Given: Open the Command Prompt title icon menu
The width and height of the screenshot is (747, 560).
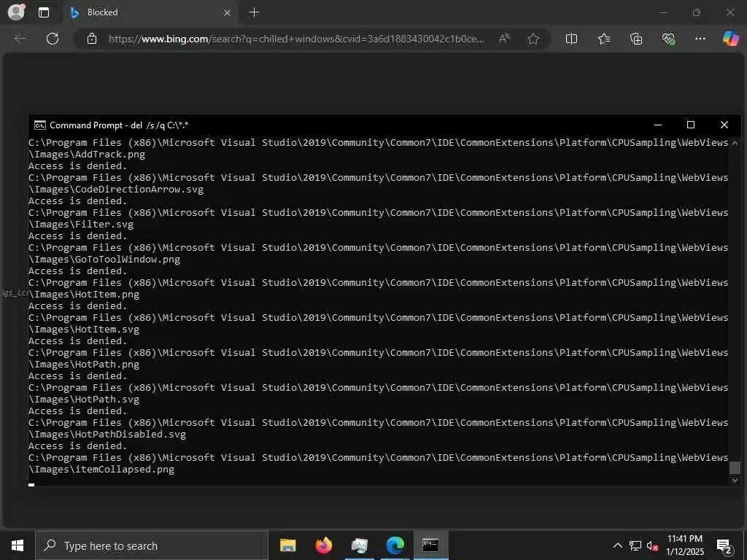Looking at the screenshot, I should [x=40, y=125].
